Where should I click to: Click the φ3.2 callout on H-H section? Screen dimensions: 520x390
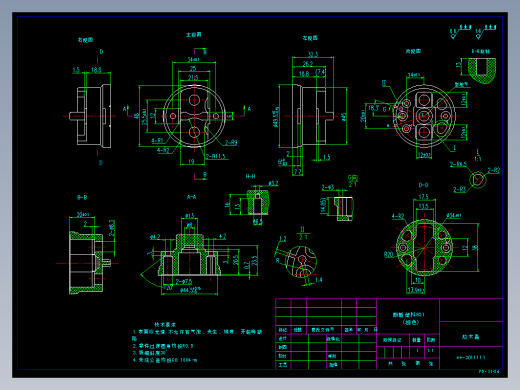click(x=273, y=183)
